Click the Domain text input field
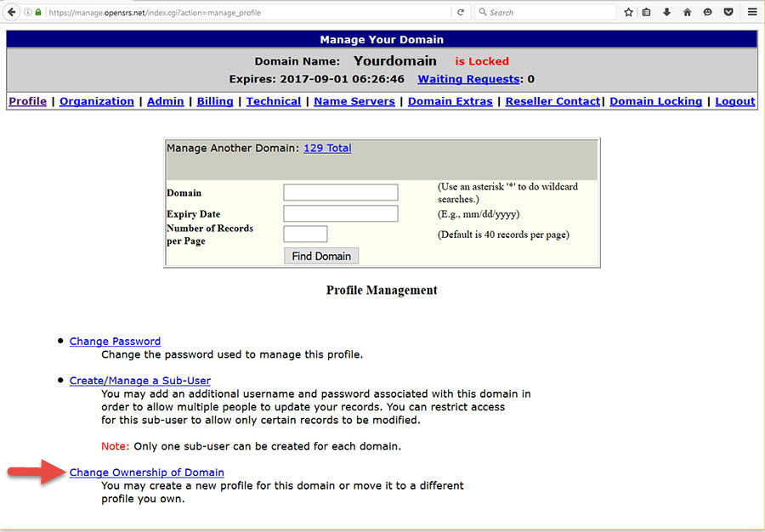765x532 pixels. coord(340,193)
